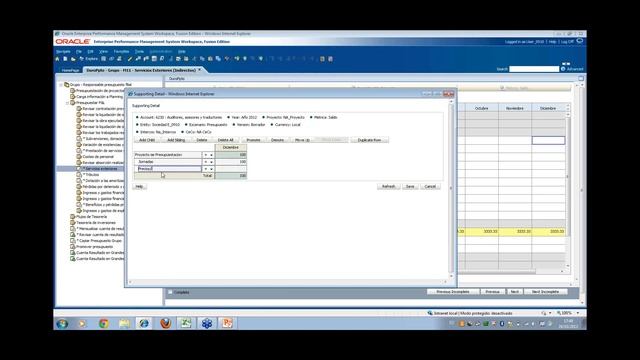640x360 pixels.
Task: Click the Add Sibling button
Action: coord(176,140)
